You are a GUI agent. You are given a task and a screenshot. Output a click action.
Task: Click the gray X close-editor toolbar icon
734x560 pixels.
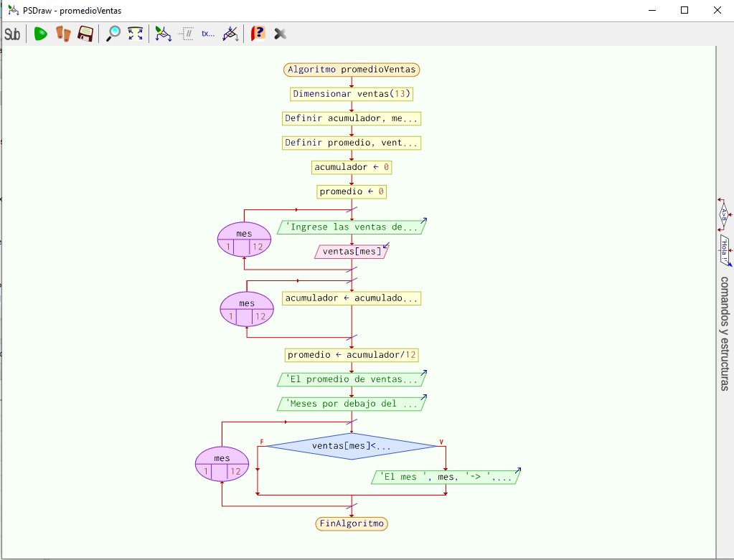coord(280,34)
